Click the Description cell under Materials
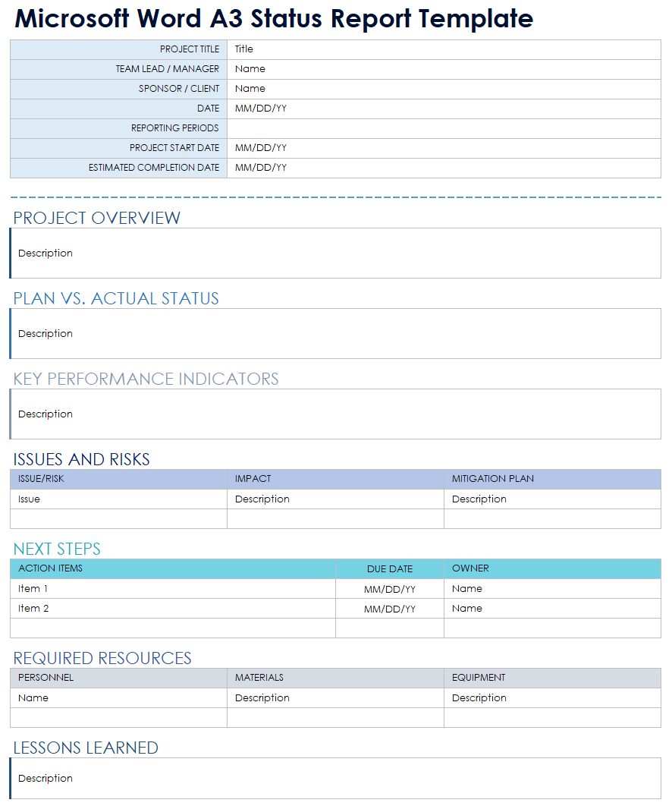672x806 pixels. click(x=334, y=698)
